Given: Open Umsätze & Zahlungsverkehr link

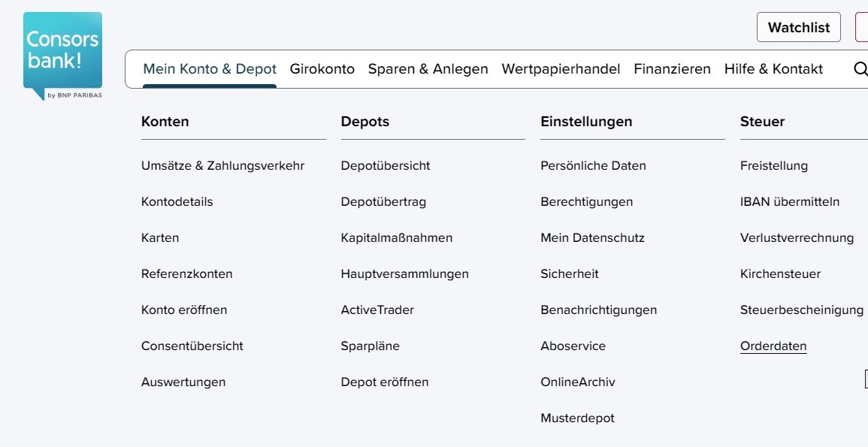Looking at the screenshot, I should (222, 165).
